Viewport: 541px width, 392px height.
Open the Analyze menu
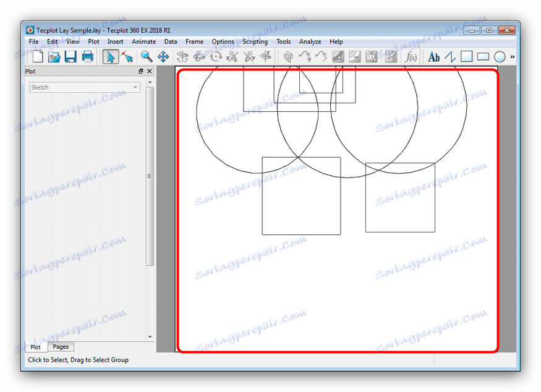point(310,41)
